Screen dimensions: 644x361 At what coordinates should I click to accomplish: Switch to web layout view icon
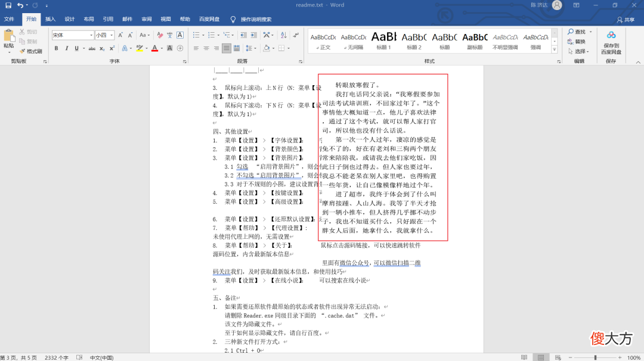558,357
